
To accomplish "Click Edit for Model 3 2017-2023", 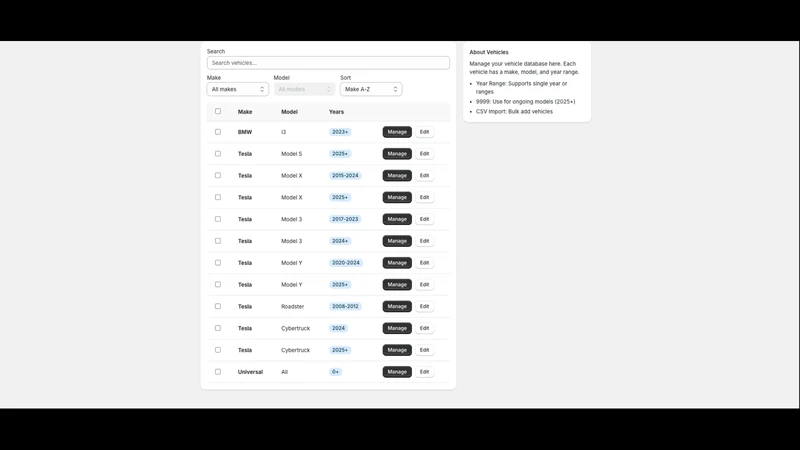I will [424, 219].
